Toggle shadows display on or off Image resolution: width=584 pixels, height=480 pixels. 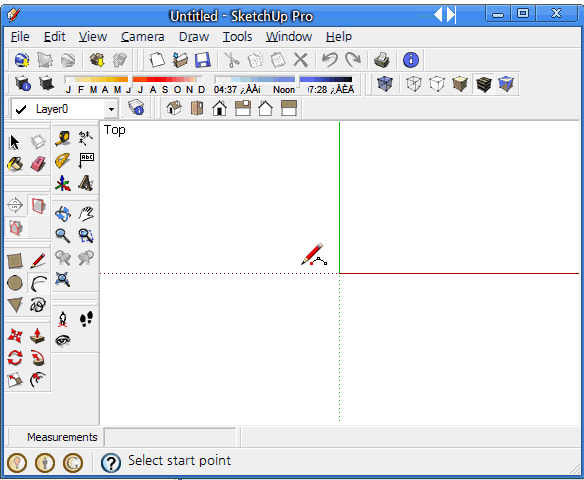(46, 83)
